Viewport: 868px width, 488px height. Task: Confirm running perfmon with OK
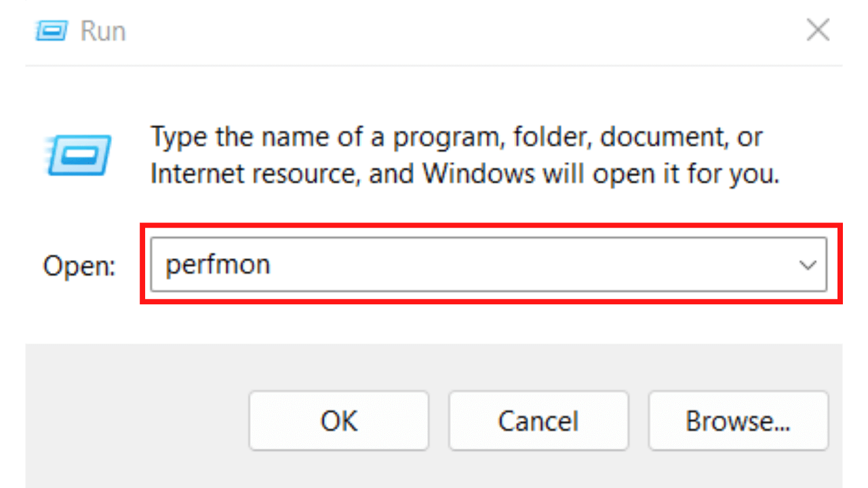[x=338, y=421]
